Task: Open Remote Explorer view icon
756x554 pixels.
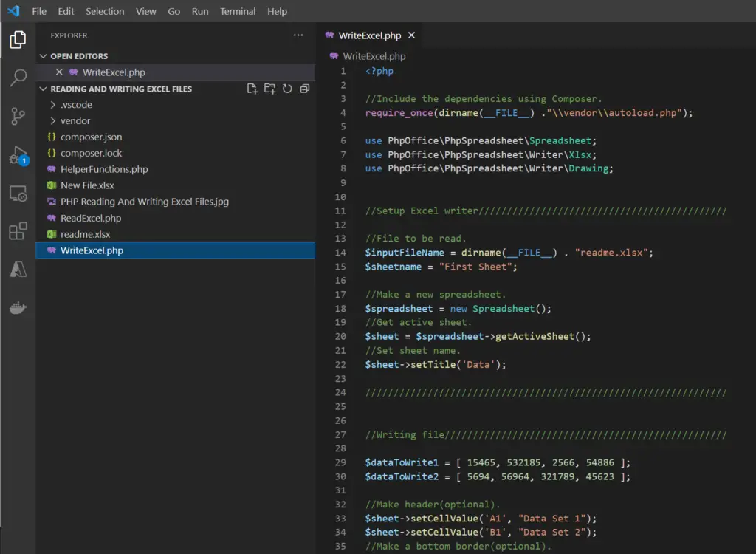Action: [x=18, y=194]
